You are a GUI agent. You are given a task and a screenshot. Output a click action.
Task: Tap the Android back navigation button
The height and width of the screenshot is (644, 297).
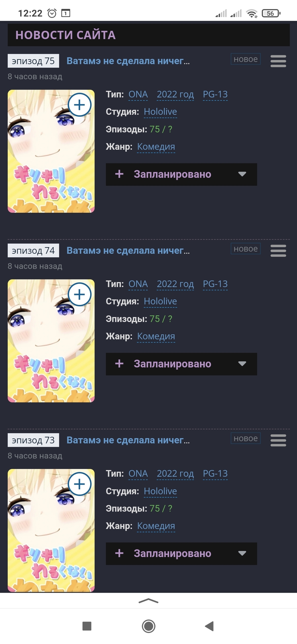point(209,626)
